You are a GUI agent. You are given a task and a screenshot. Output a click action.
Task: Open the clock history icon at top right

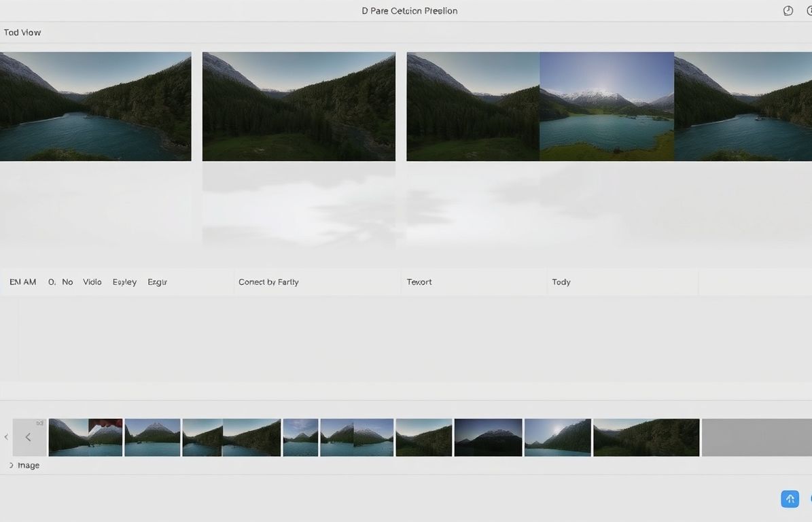pos(788,10)
